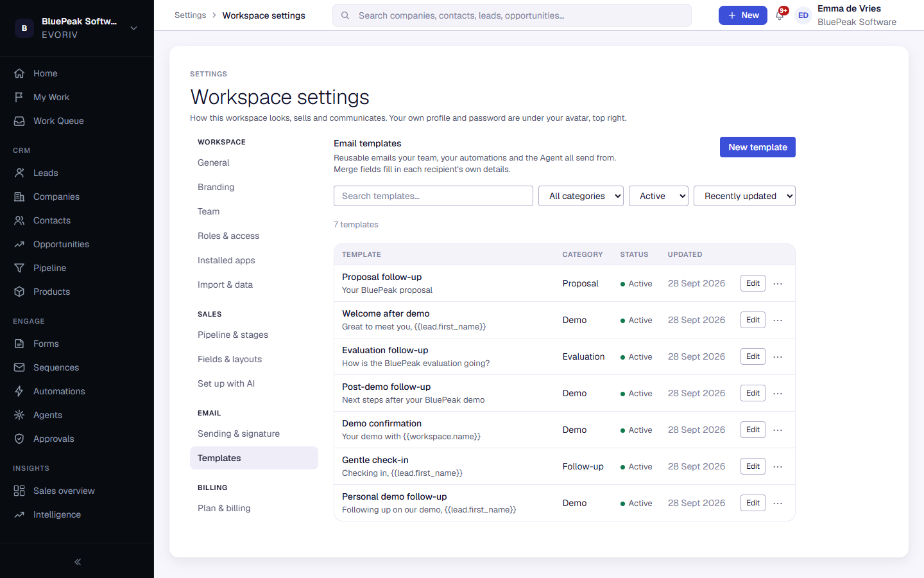The width and height of the screenshot is (924, 578).
Task: Edit the Demo confirmation template
Action: [753, 430]
